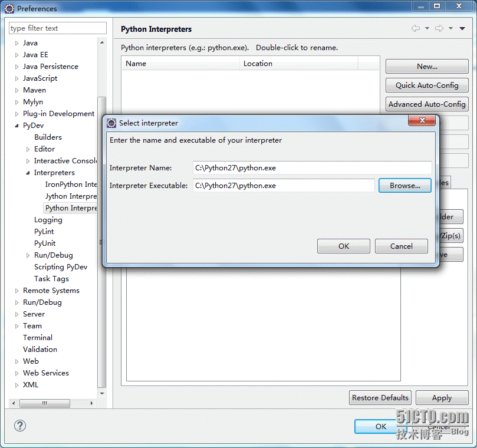The width and height of the screenshot is (477, 448).
Task: Click Restore Defaults button
Action: pyautogui.click(x=380, y=398)
